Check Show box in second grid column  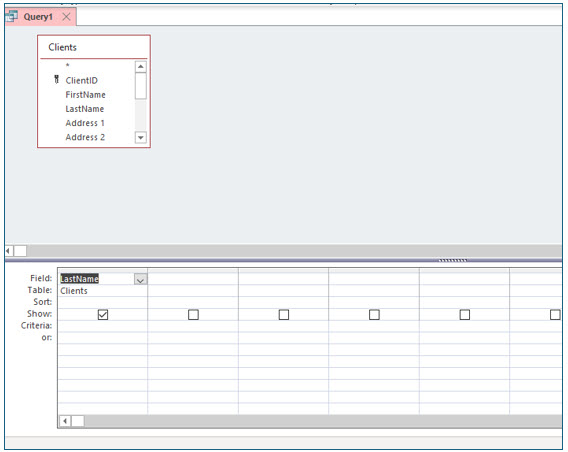pyautogui.click(x=193, y=315)
